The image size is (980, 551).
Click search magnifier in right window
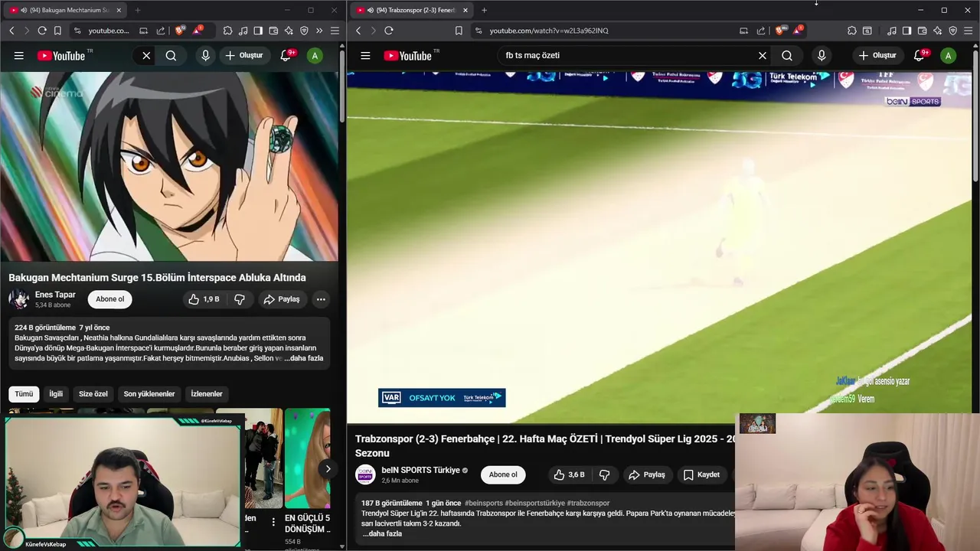pyautogui.click(x=787, y=55)
